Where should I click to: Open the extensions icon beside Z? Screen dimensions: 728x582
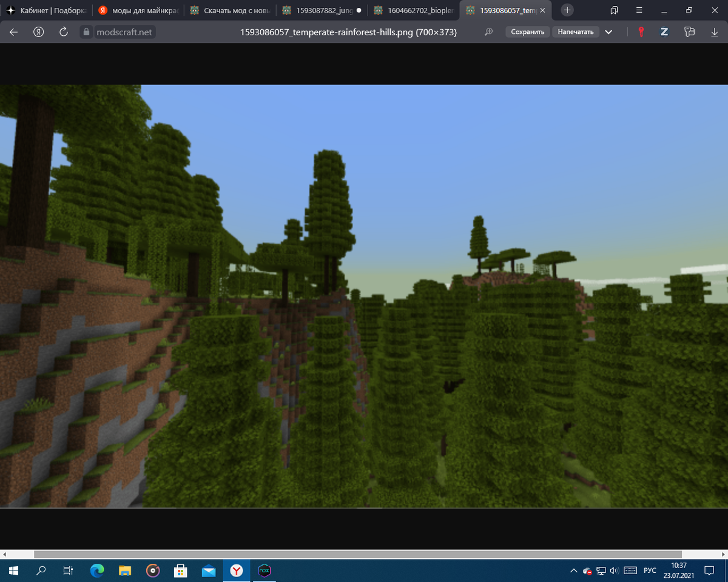coord(689,32)
